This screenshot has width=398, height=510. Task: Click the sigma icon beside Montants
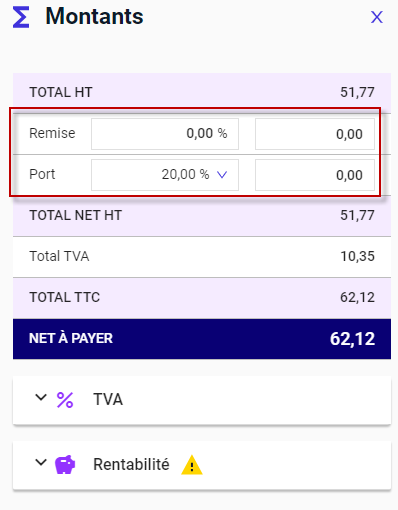21,18
